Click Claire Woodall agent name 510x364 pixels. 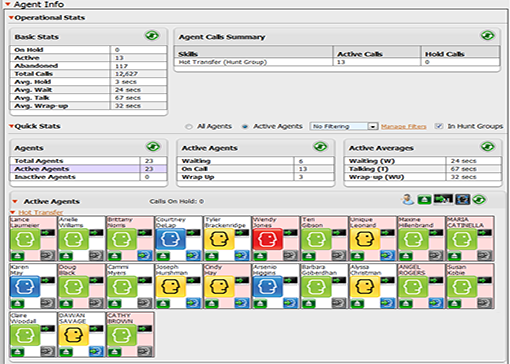23,318
